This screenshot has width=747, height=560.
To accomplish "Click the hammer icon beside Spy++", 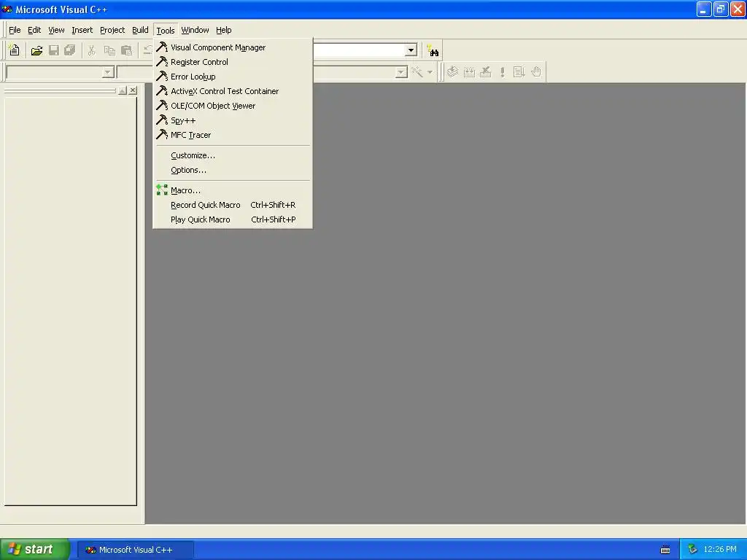I will click(x=162, y=120).
